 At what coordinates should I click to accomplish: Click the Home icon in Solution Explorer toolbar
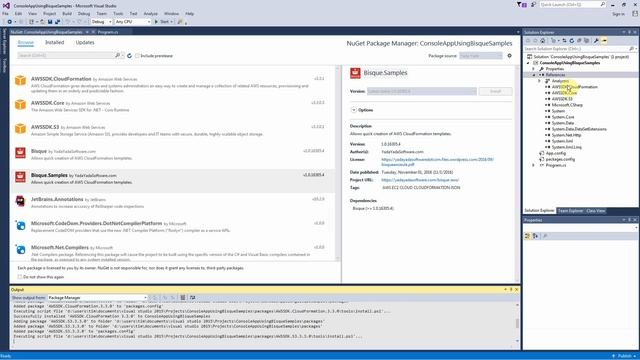pos(542,41)
